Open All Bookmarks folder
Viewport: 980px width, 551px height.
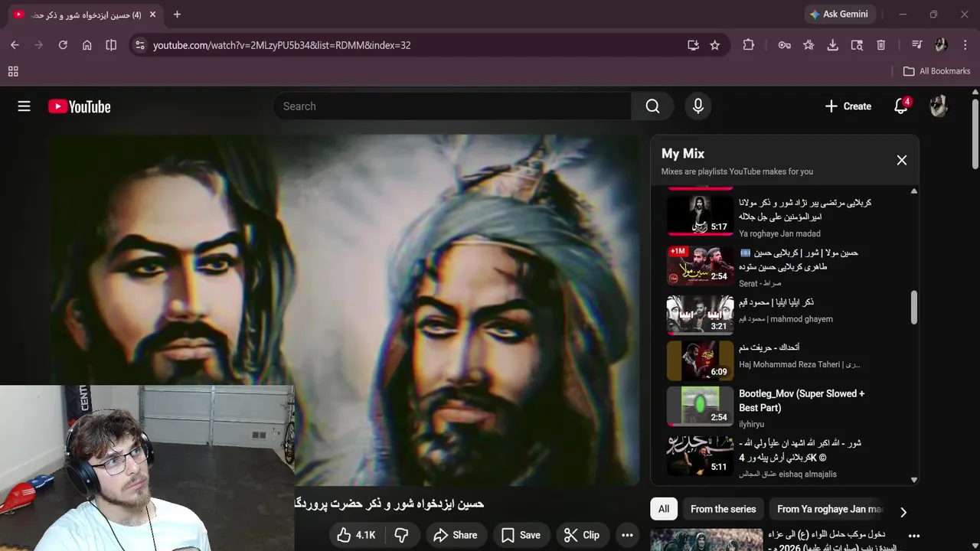click(936, 71)
